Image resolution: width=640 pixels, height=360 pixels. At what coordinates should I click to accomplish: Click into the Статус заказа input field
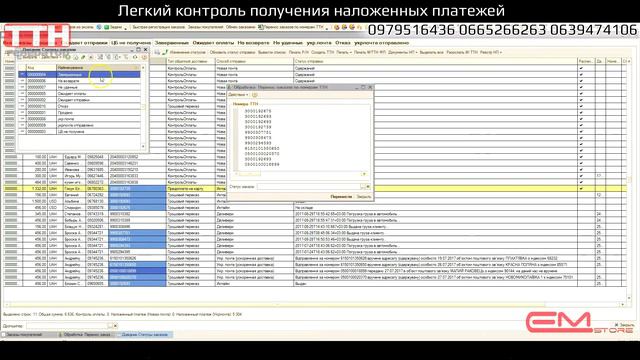[308, 187]
